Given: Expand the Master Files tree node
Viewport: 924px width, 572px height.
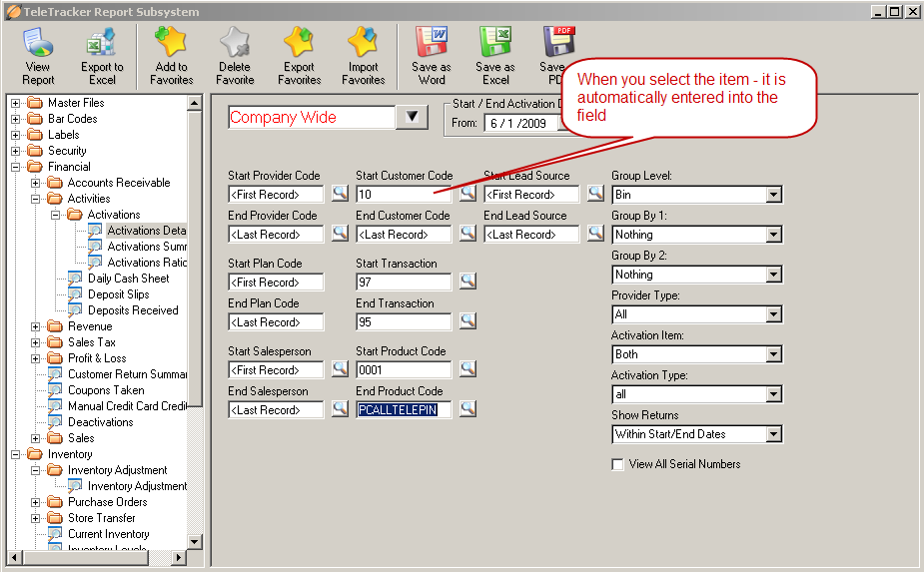Looking at the screenshot, I should click(16, 103).
